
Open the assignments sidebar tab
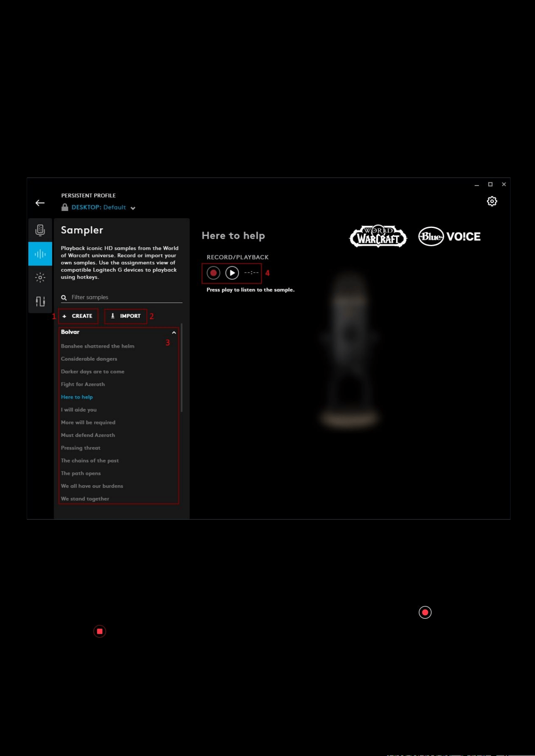[x=40, y=301]
